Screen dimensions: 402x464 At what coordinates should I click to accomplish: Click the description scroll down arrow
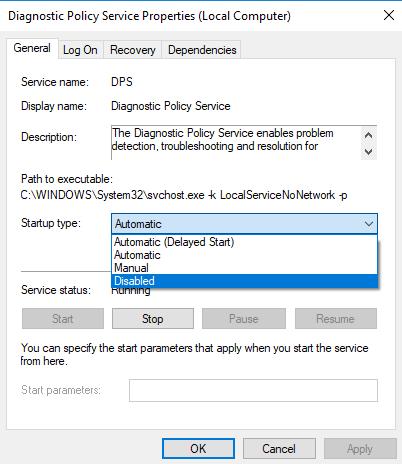tap(368, 151)
